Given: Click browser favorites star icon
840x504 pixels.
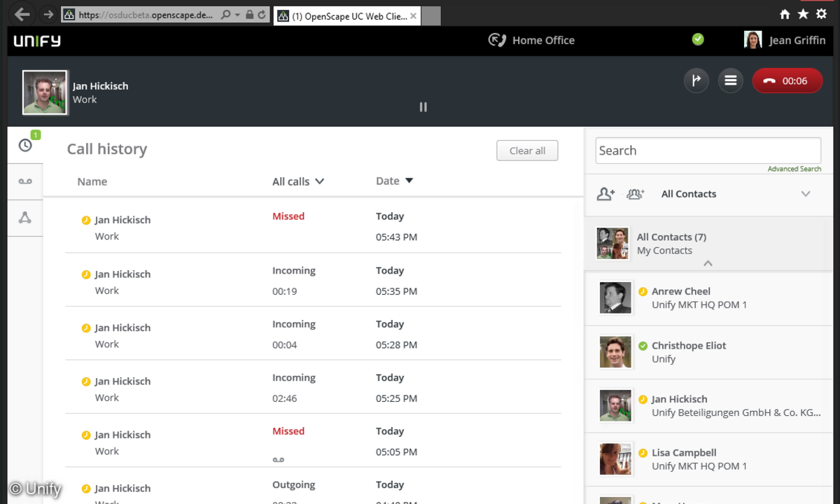Looking at the screenshot, I should click(x=803, y=14).
